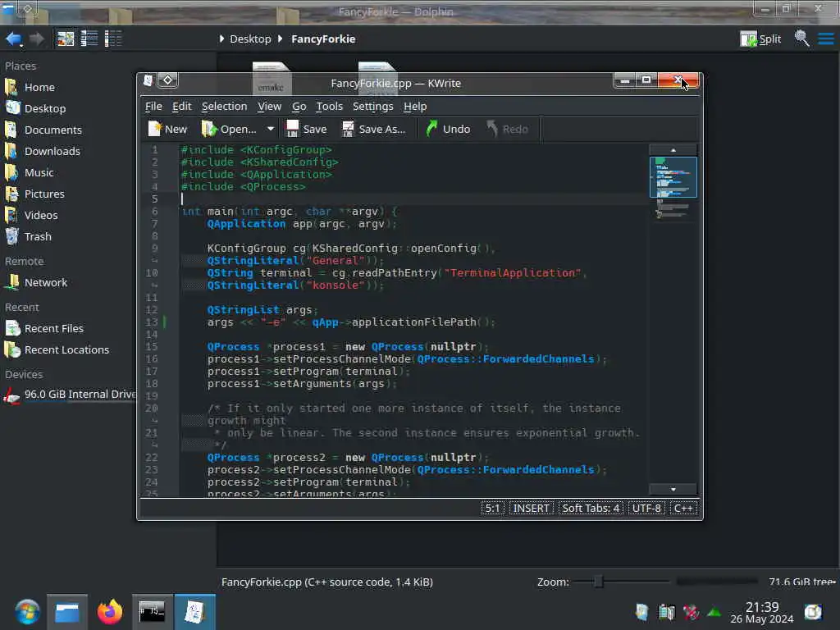Image resolution: width=840 pixels, height=630 pixels.
Task: Launch Firefox from the taskbar
Action: [110, 612]
